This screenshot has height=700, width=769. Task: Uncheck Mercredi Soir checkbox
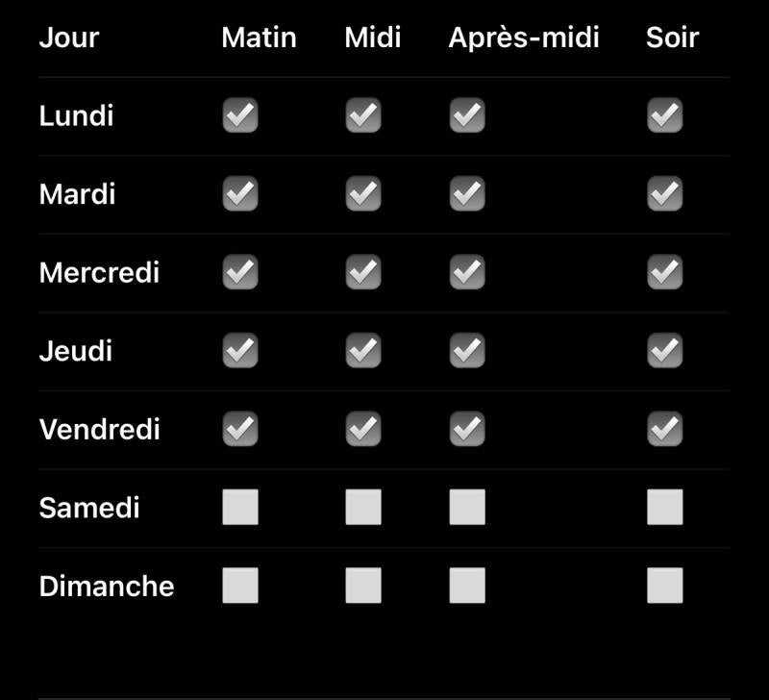point(665,273)
